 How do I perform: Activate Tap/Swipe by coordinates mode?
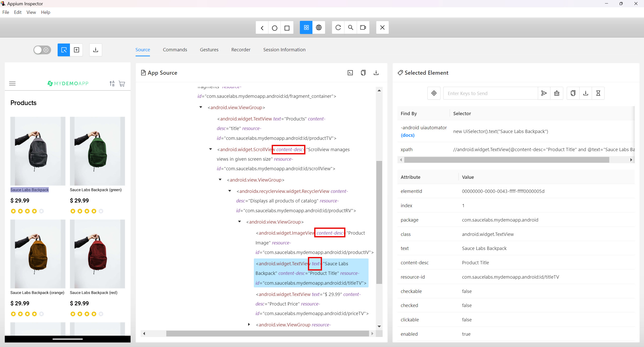pos(76,50)
